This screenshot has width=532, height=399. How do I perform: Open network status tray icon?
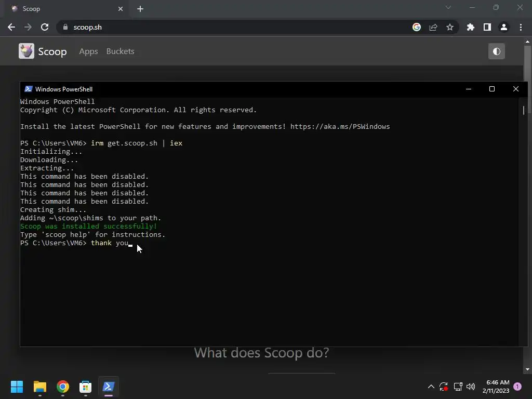point(458,387)
